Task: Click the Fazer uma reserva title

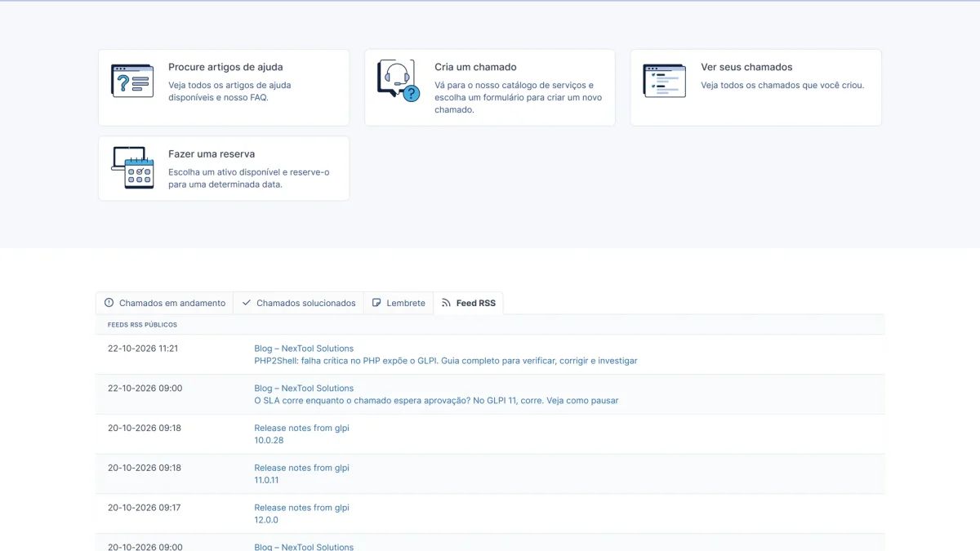Action: pyautogui.click(x=212, y=153)
